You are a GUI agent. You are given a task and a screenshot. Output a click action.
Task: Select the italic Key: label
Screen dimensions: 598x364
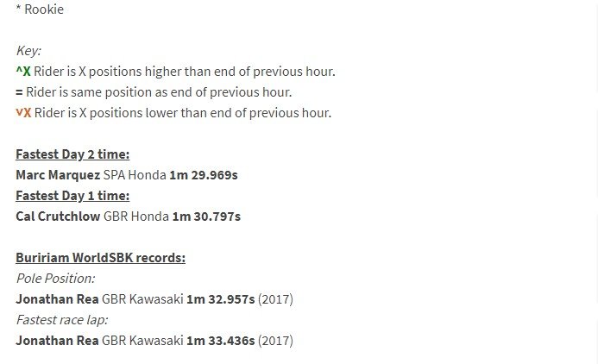coord(28,51)
